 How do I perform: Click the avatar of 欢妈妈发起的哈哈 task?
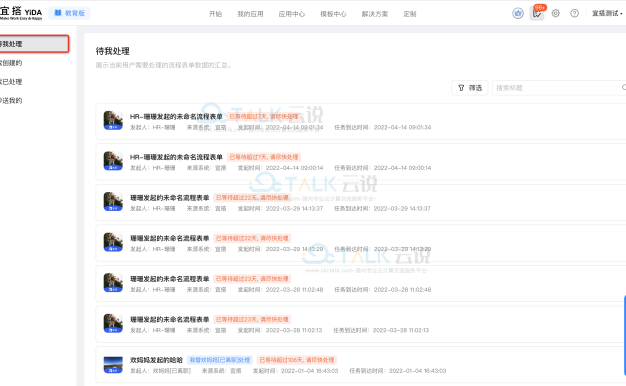113,365
